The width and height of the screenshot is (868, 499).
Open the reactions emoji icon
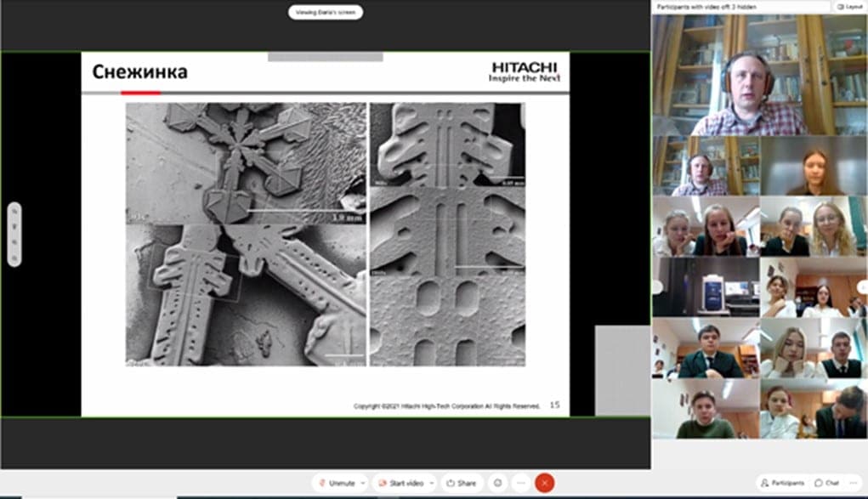(498, 483)
